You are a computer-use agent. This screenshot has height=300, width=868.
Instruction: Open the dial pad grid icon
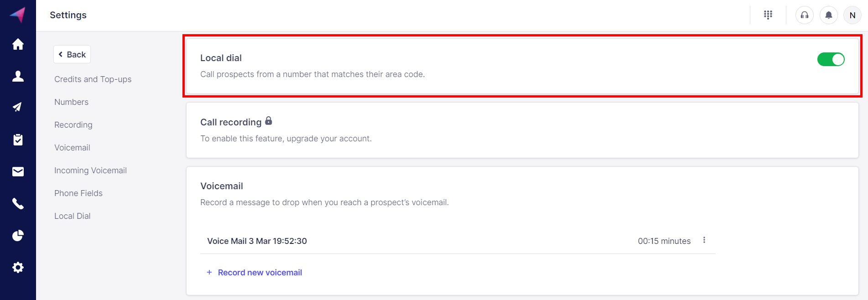click(768, 15)
